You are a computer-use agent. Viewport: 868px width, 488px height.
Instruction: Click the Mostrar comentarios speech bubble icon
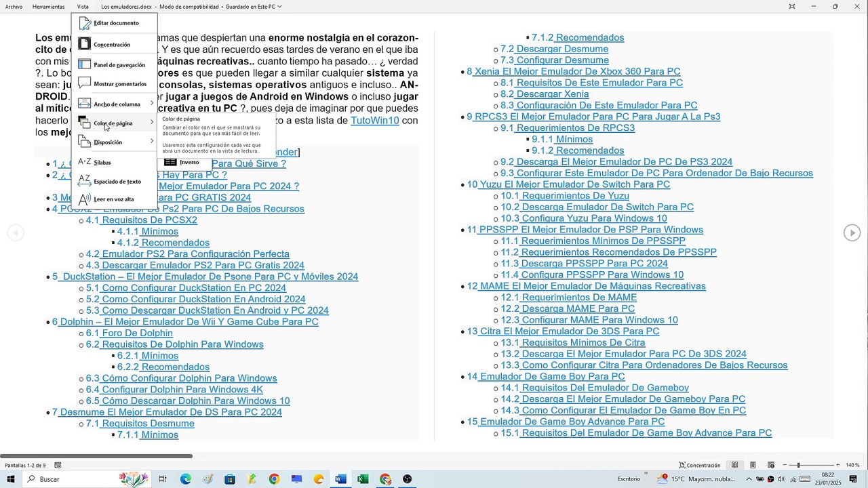84,83
